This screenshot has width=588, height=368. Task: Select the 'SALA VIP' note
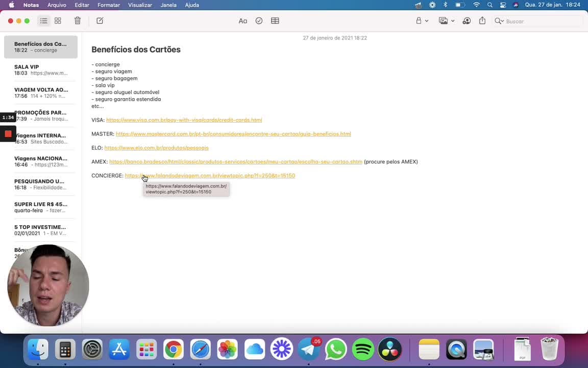(41, 70)
